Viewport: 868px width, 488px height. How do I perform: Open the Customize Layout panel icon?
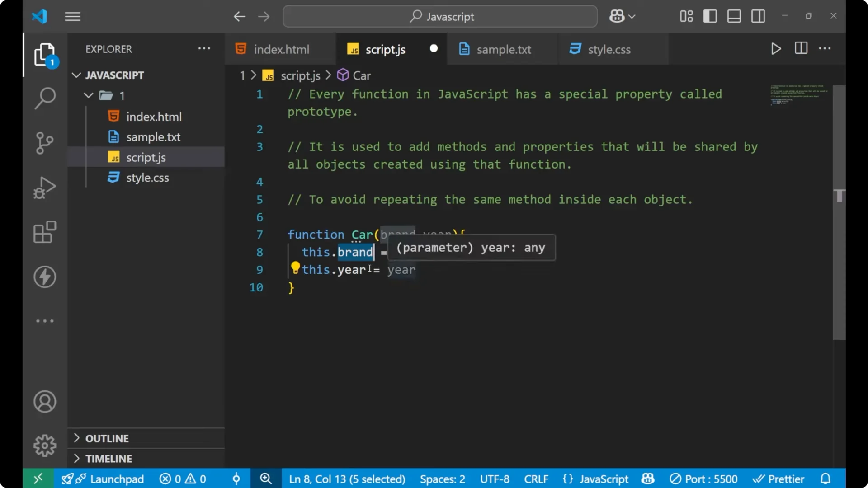[x=685, y=16]
